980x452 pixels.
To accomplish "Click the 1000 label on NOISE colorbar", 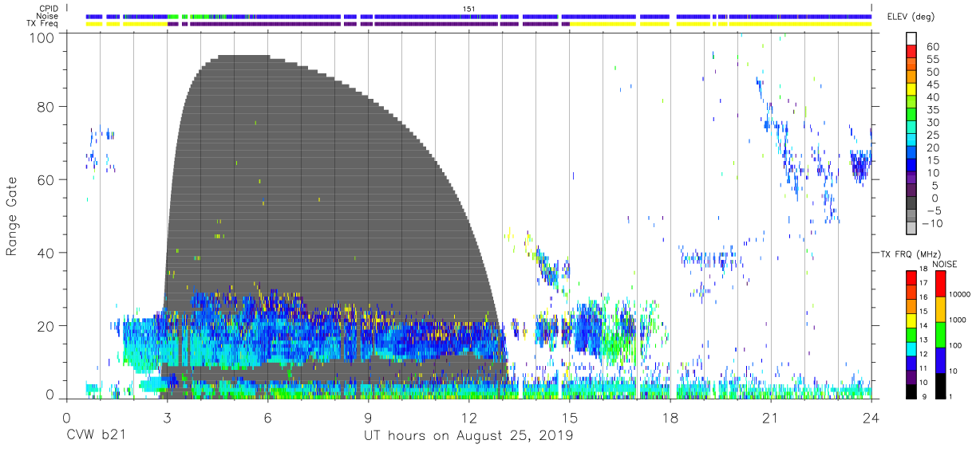I will pyautogui.click(x=958, y=320).
